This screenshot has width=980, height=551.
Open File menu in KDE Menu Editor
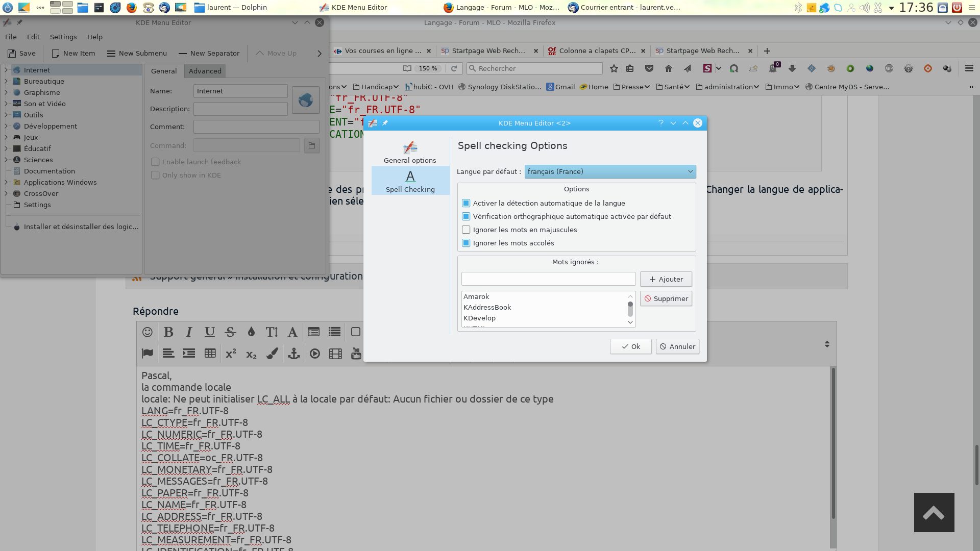11,37
